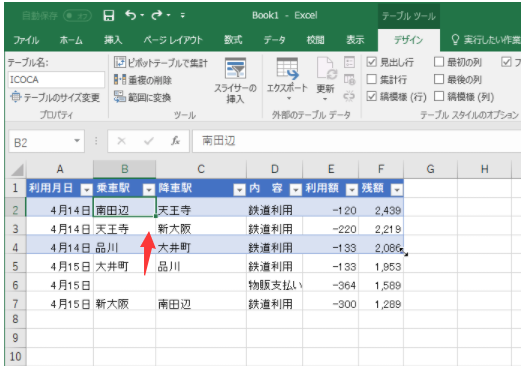Click the 更新 dropdown arrow
521x366 pixels.
click(325, 99)
